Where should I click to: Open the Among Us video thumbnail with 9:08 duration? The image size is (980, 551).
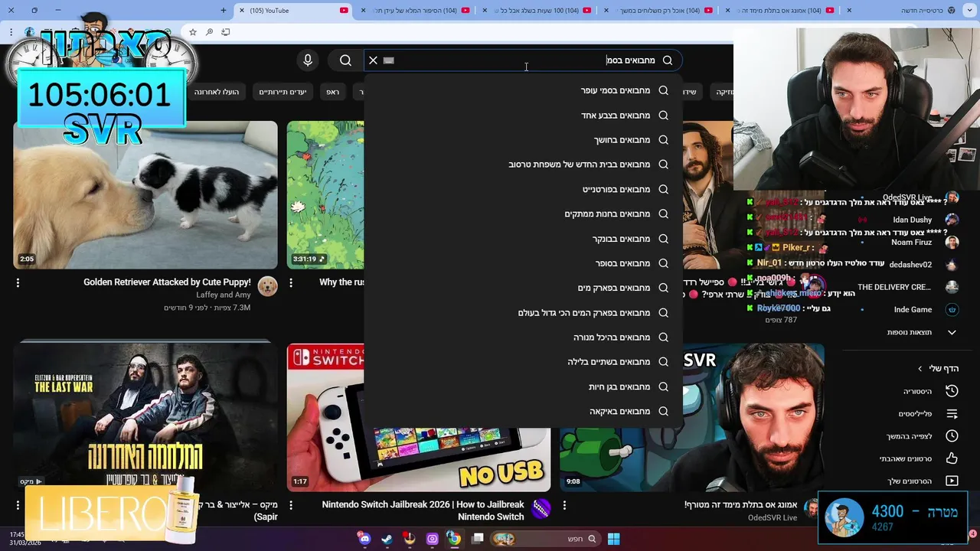click(x=692, y=417)
